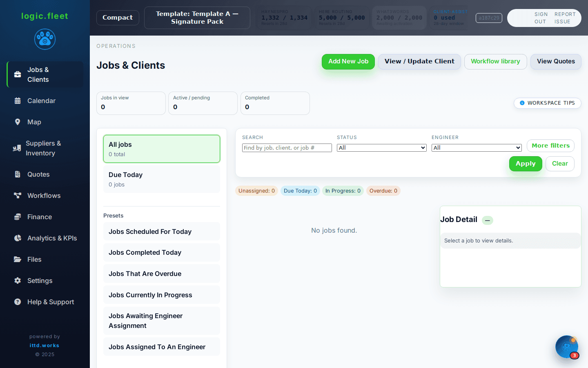Viewport: 588px width, 368px height.
Task: Select the Due Today jobs tab
Action: [x=161, y=179]
